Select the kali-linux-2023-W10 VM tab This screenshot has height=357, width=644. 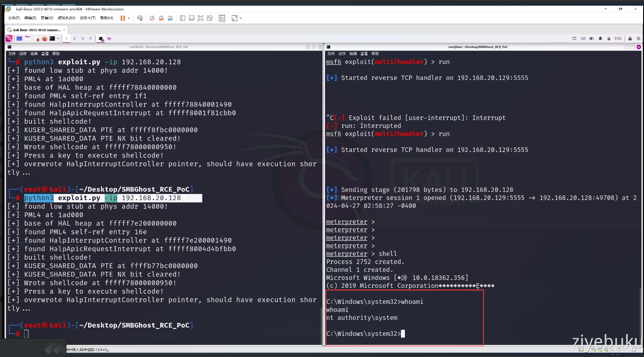point(36,30)
